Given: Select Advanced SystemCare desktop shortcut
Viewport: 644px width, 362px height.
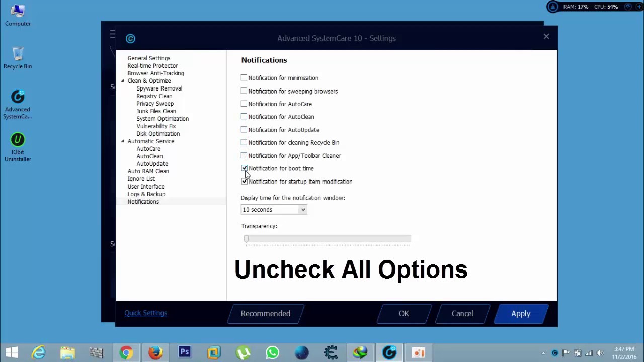Looking at the screenshot, I should (18, 105).
